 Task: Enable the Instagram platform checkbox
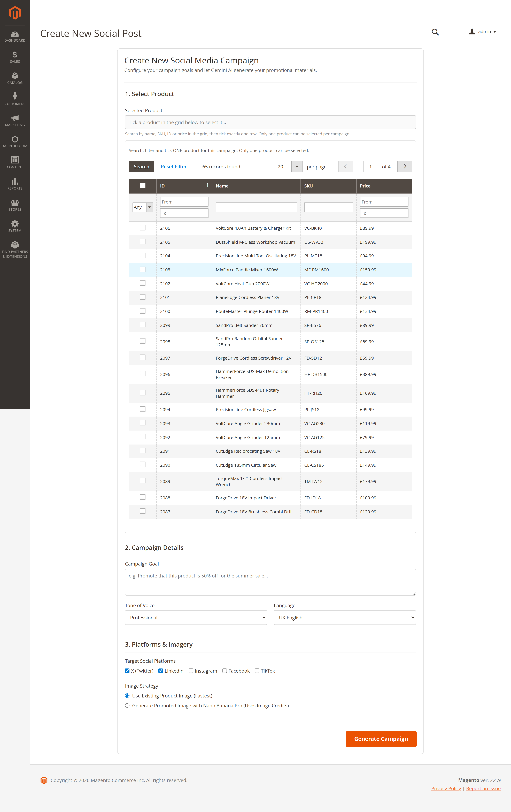pos(191,671)
